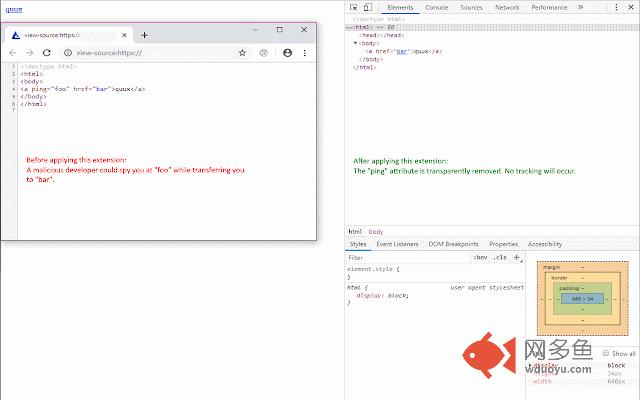Open the profile account icon
This screenshot has height=400, width=640.
click(x=287, y=53)
